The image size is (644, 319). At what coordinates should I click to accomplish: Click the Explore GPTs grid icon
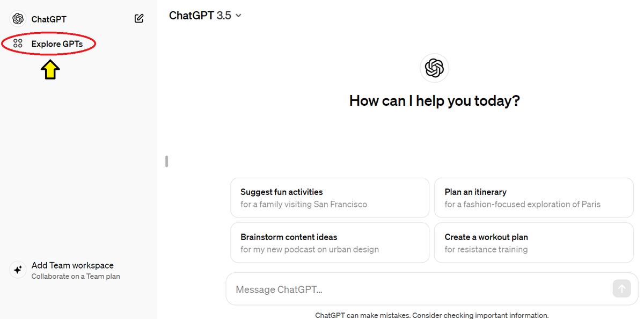pyautogui.click(x=18, y=44)
